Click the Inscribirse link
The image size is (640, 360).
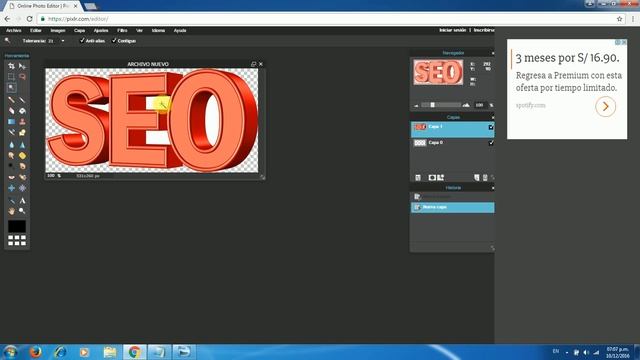(484, 30)
